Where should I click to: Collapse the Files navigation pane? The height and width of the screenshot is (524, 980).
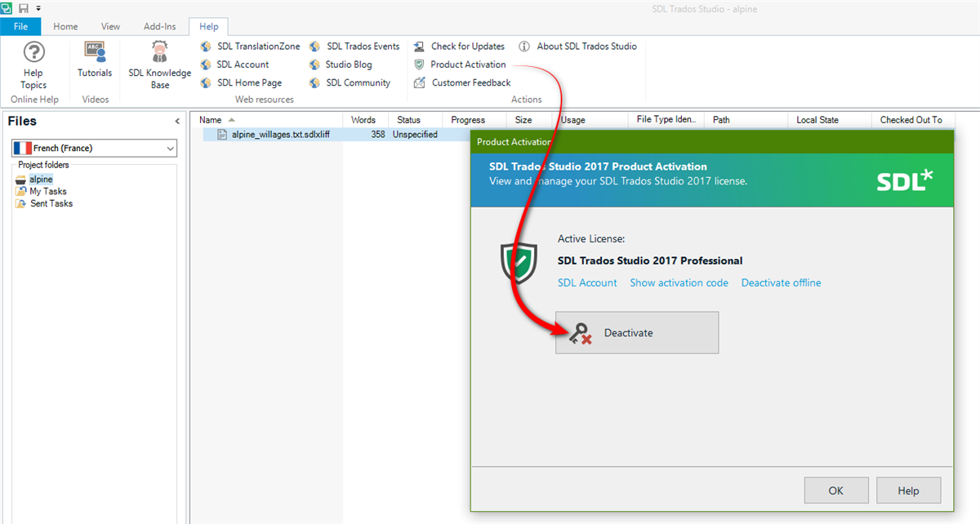coord(177,120)
